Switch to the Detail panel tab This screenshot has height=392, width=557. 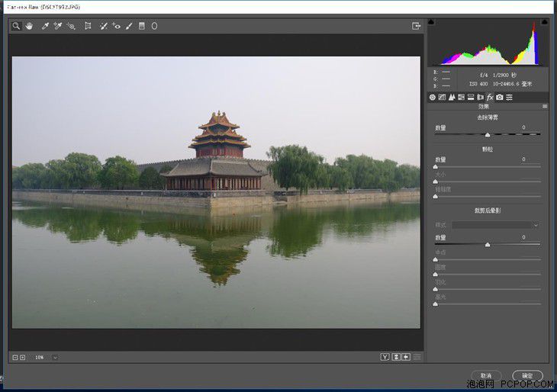[452, 98]
